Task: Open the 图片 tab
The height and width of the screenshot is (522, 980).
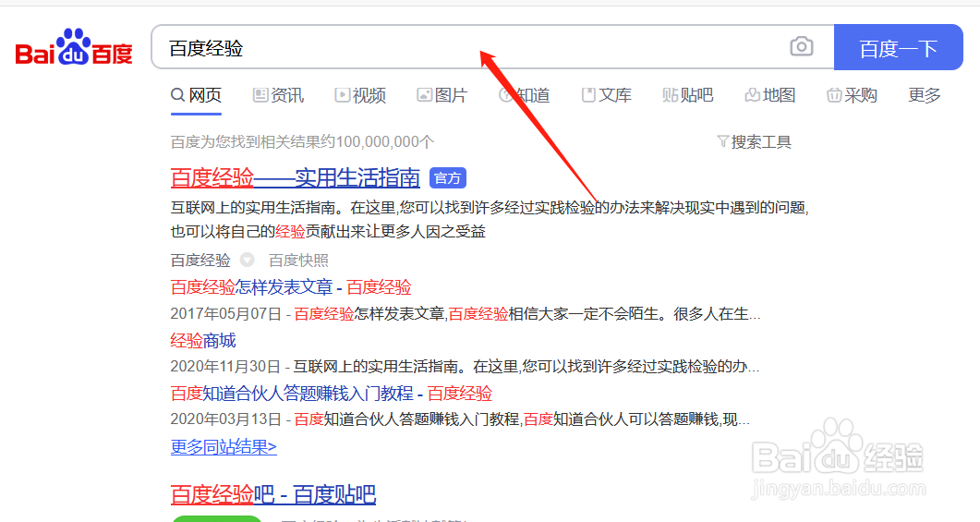Action: [442, 95]
